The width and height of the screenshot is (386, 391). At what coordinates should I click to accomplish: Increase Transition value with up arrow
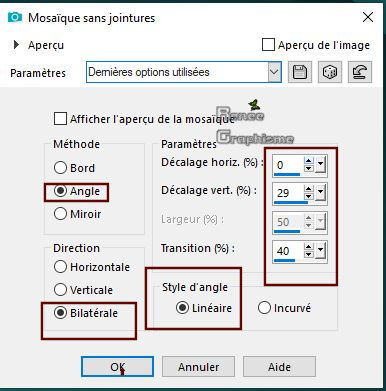309,247
